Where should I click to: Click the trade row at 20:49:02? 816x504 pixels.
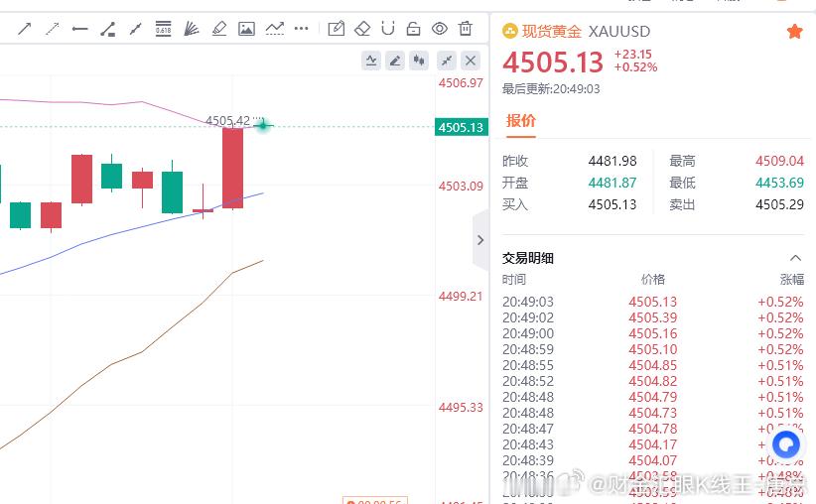point(652,317)
